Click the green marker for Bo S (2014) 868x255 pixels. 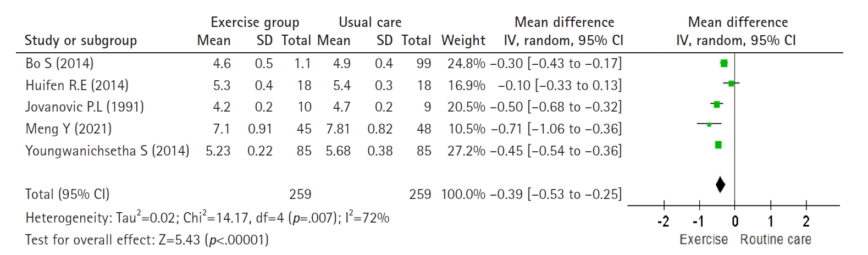coord(724,63)
